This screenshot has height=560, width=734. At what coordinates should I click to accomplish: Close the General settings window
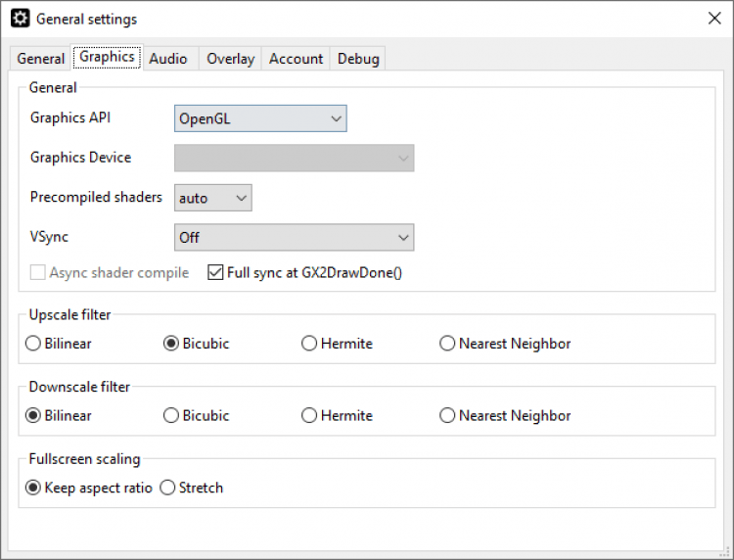[x=714, y=19]
